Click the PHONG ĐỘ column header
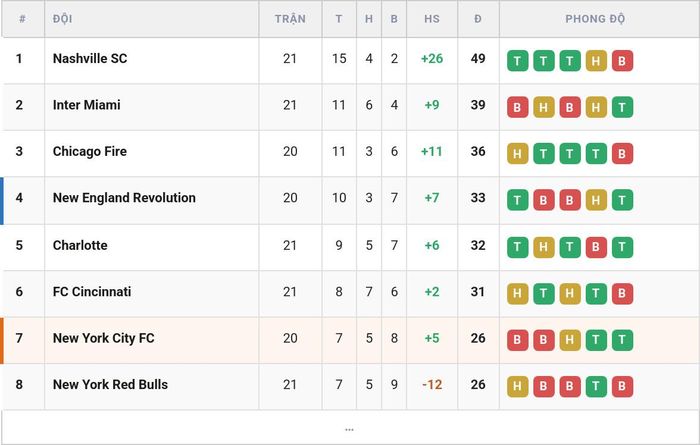700x445 pixels. coord(595,19)
